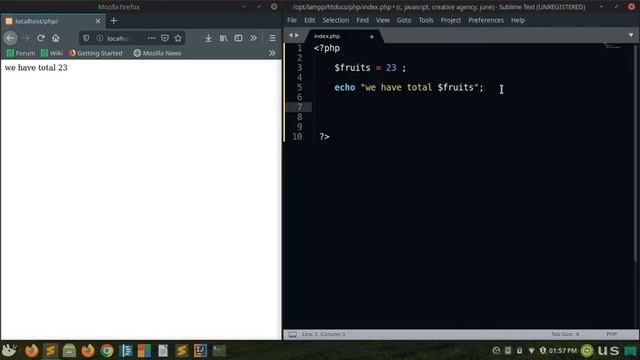The width and height of the screenshot is (640, 360).
Task: Open the Selection menu
Action: pos(336,20)
